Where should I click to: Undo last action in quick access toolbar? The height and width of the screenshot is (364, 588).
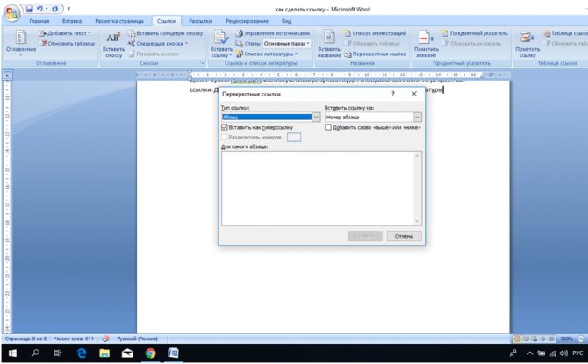[x=39, y=9]
